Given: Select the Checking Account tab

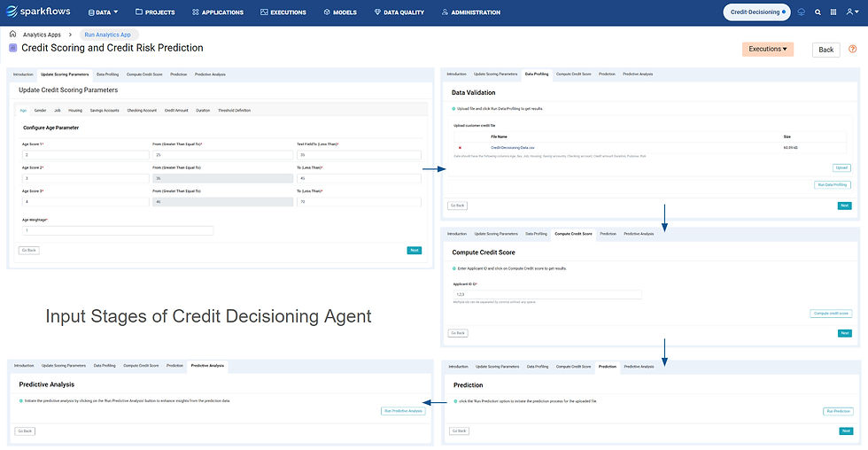Looking at the screenshot, I should click(142, 110).
